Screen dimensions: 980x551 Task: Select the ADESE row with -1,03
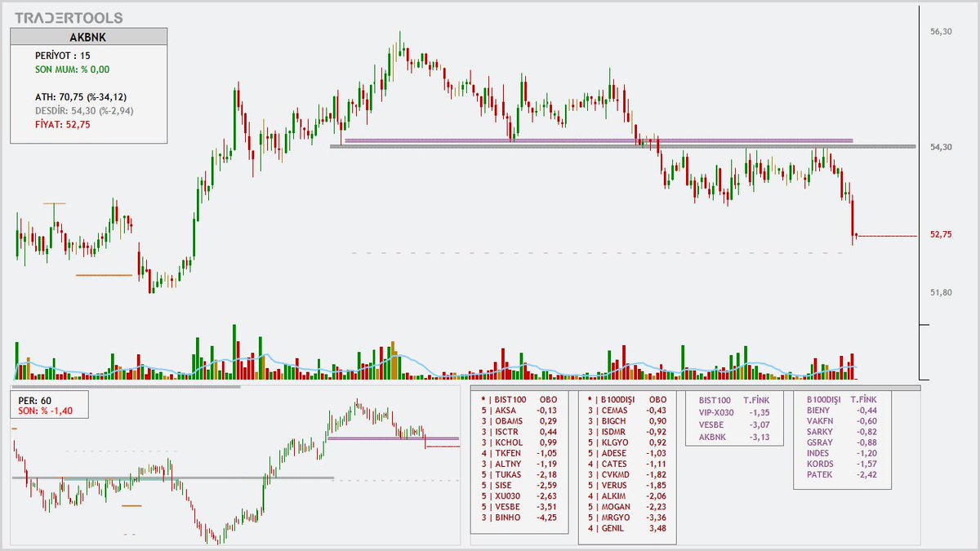click(627, 452)
